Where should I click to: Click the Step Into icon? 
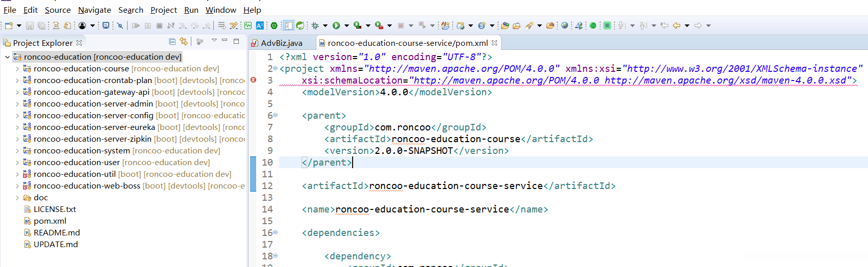[x=183, y=25]
